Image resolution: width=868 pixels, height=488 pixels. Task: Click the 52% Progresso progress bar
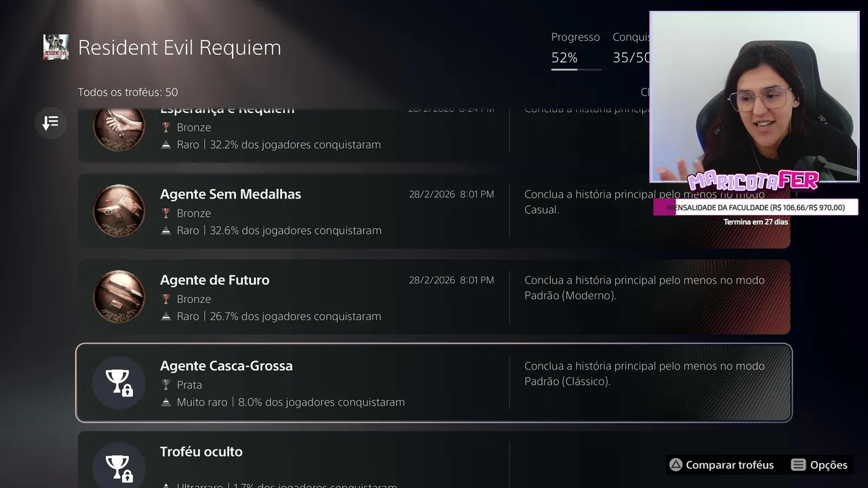tap(576, 69)
